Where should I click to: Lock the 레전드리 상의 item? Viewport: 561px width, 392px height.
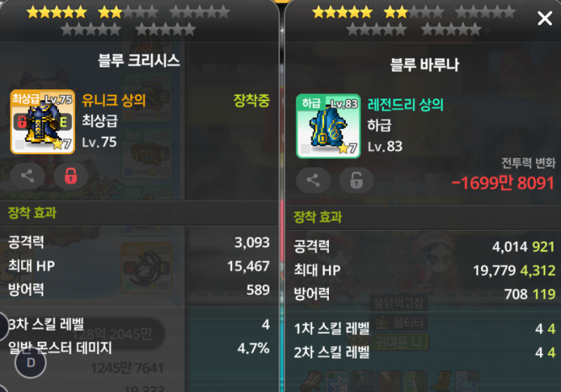pyautogui.click(x=356, y=180)
